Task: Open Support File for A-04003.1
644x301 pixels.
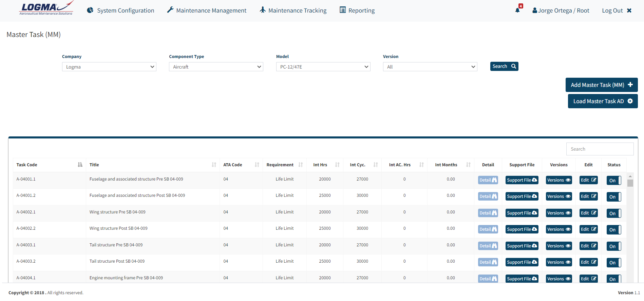Action: pyautogui.click(x=522, y=246)
